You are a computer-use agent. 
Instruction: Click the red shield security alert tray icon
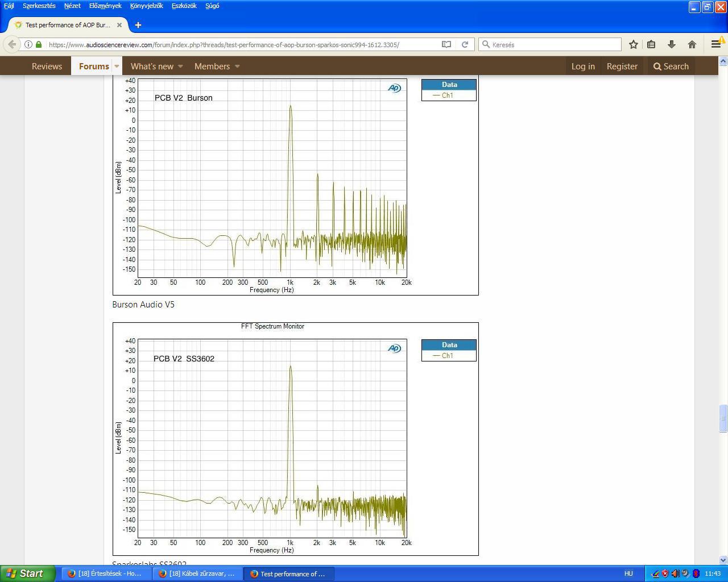(665, 573)
